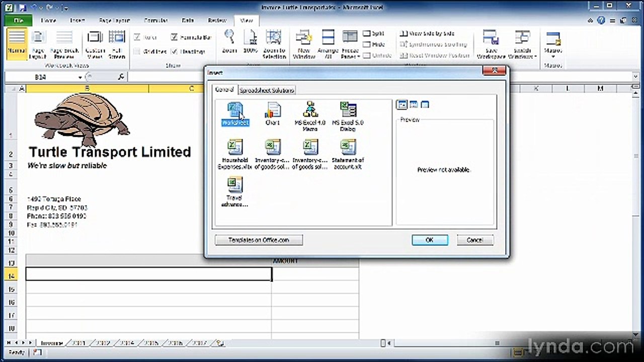Viewport: 644px width, 362px height.
Task: Select Normal workbook view
Action: coord(17,44)
